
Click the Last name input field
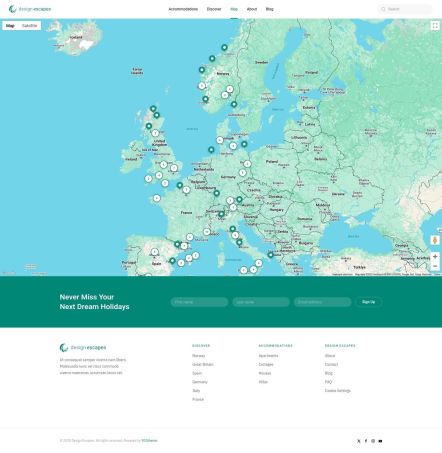[x=261, y=302]
